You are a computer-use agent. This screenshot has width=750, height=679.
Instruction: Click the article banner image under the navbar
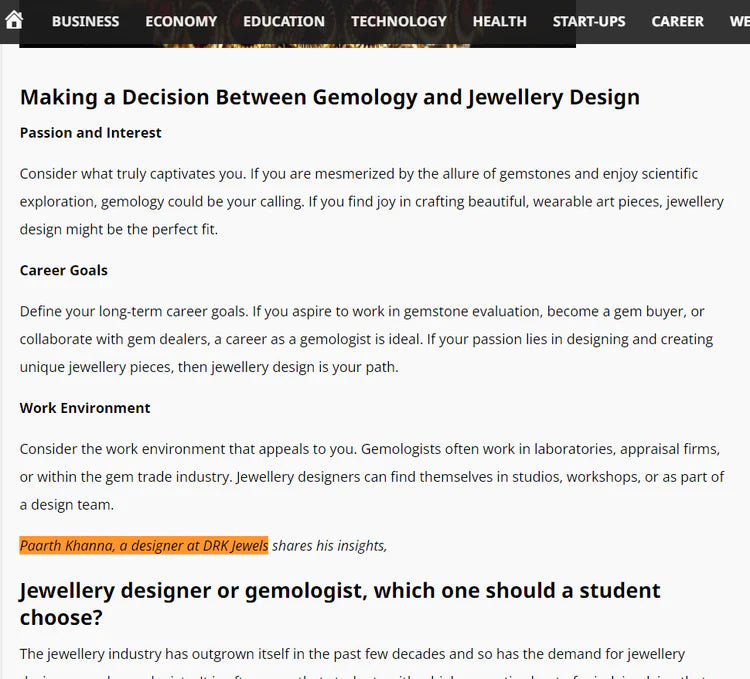pos(316,45)
